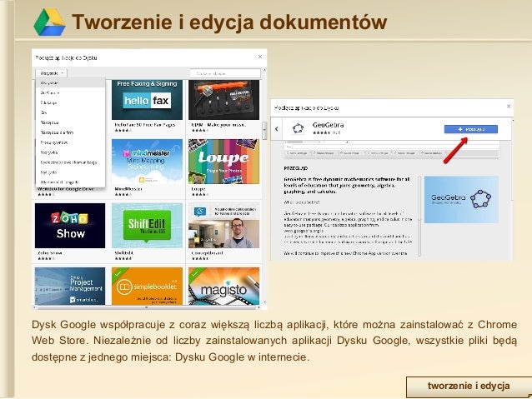This screenshot has height=399, width=532.
Task: Go back with the arrow beside GeoGebra
Action: point(277,129)
